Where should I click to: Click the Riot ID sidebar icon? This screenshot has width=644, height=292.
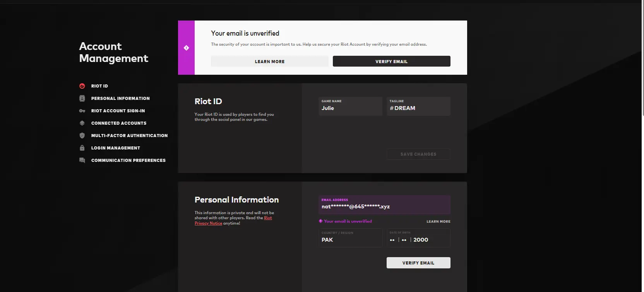click(x=82, y=86)
